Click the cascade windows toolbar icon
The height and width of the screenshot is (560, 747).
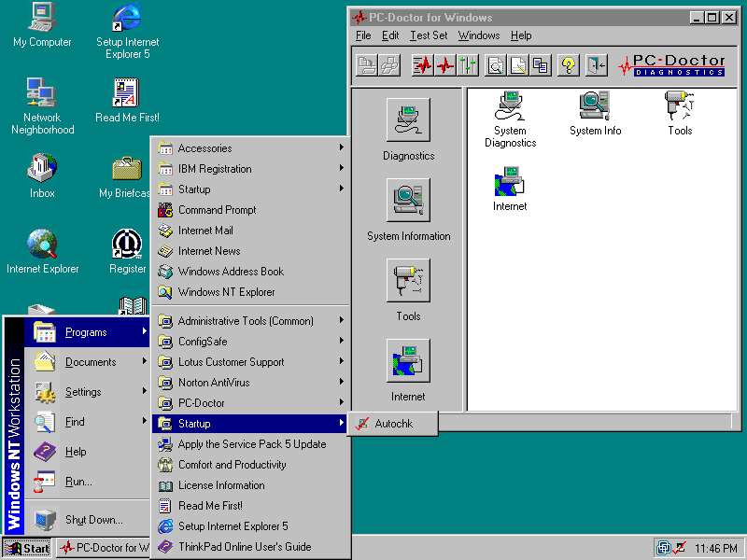coord(541,64)
